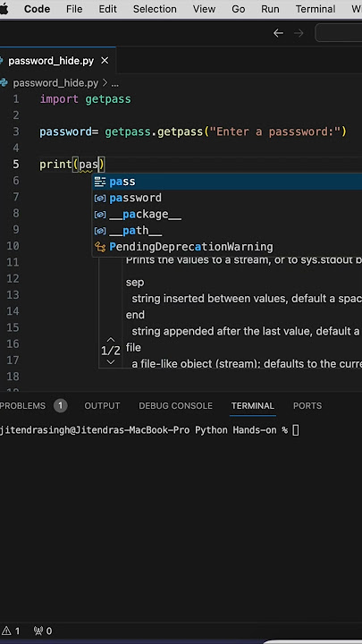Click the command center search box
Image resolution: width=362 pixels, height=644 pixels.
tap(339, 33)
